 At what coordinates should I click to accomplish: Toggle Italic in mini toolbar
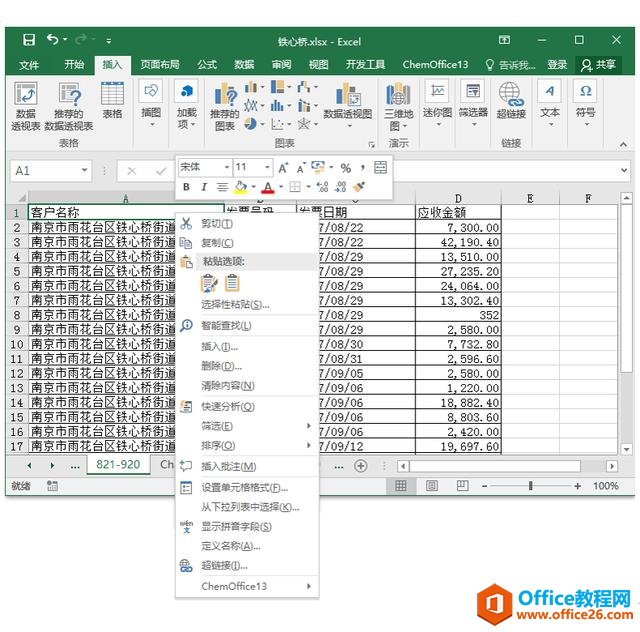pyautogui.click(x=204, y=187)
